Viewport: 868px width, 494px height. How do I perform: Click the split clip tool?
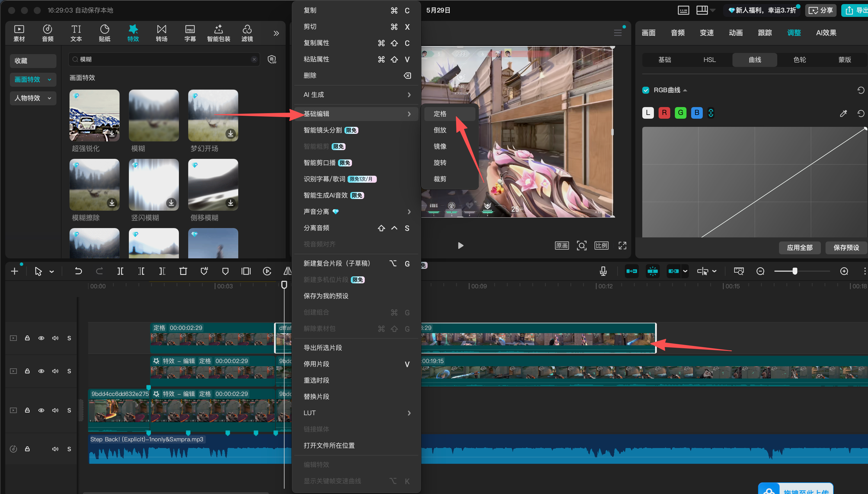[x=120, y=271]
